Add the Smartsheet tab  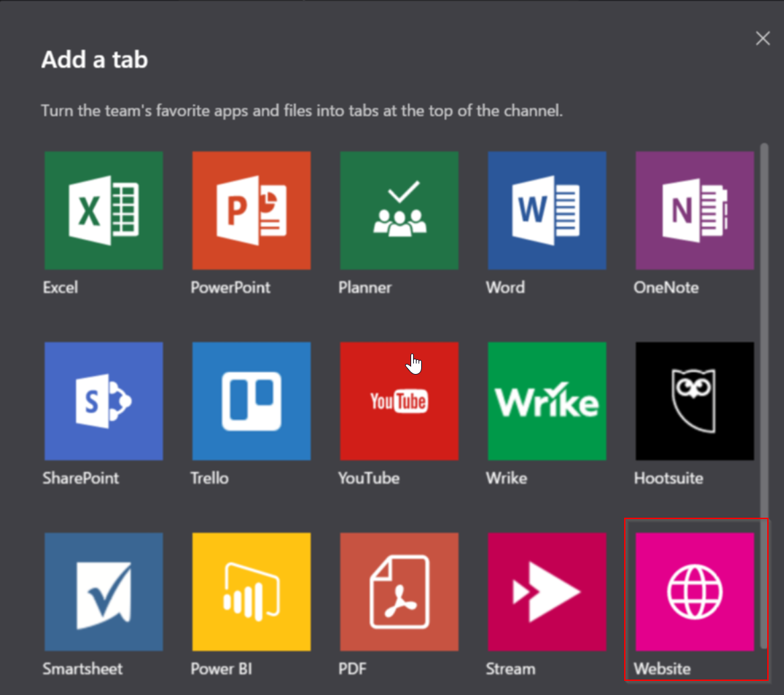coord(103,592)
